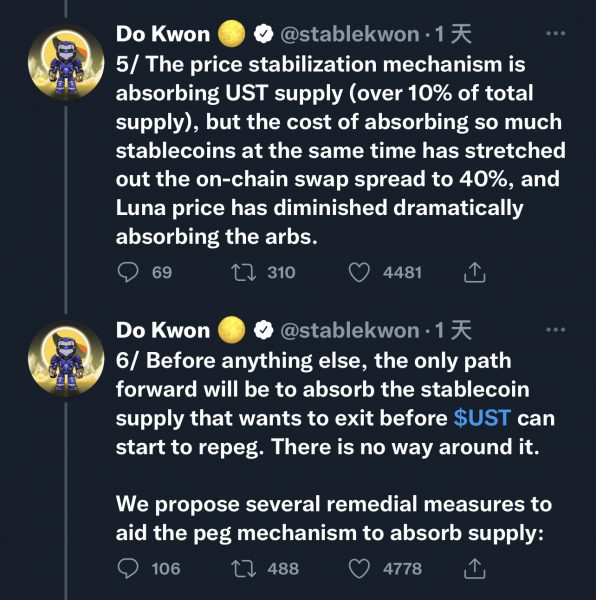Share the 6/ remedial measures tweet

[x=474, y=568]
